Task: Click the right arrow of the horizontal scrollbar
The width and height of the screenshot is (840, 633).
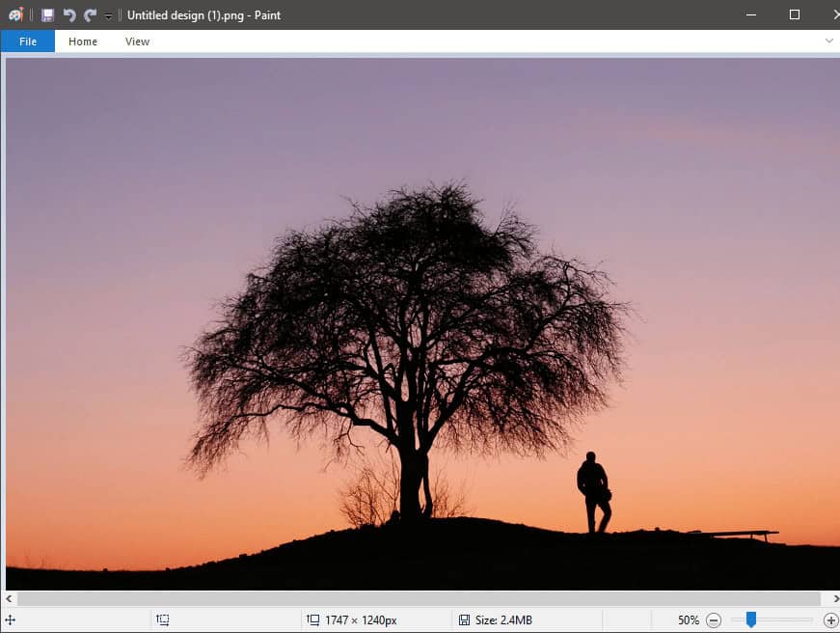Action: pyautogui.click(x=833, y=599)
